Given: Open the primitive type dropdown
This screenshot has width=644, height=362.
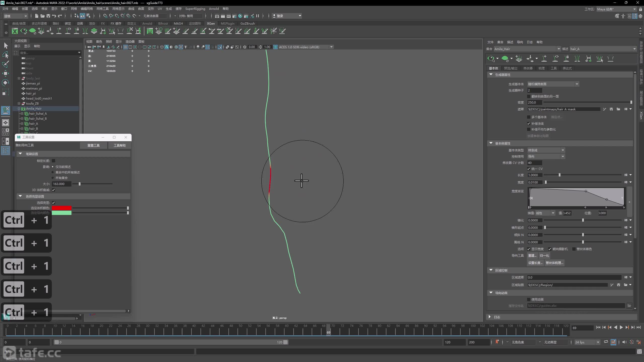Looking at the screenshot, I should click(x=546, y=150).
